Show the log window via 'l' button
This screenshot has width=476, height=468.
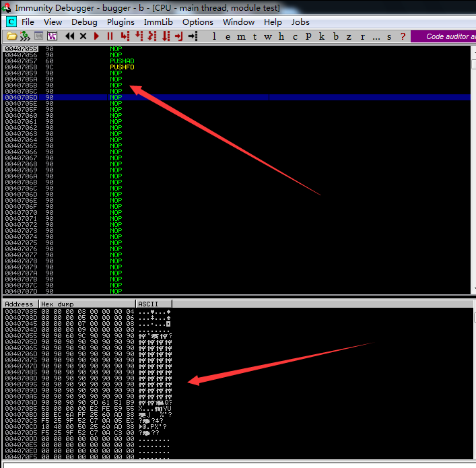pos(214,36)
